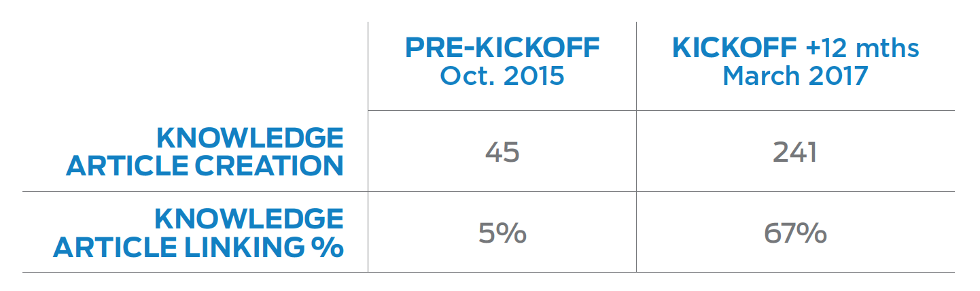Select the word March in header

pyautogui.click(x=759, y=75)
